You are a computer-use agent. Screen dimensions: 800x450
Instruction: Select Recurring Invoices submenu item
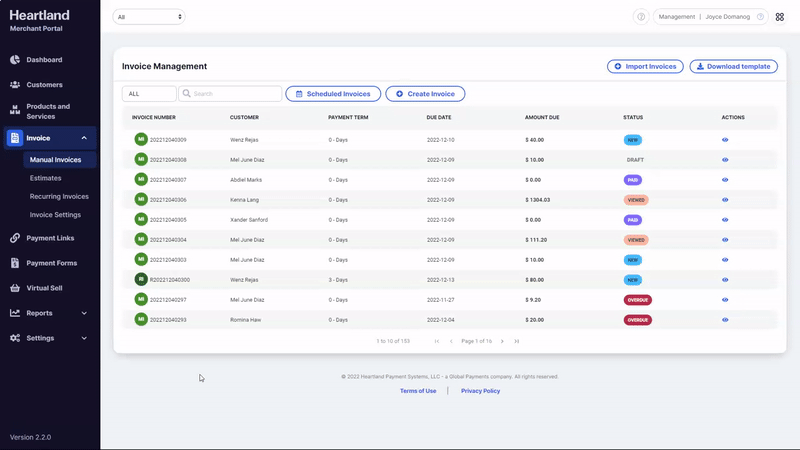tap(59, 196)
